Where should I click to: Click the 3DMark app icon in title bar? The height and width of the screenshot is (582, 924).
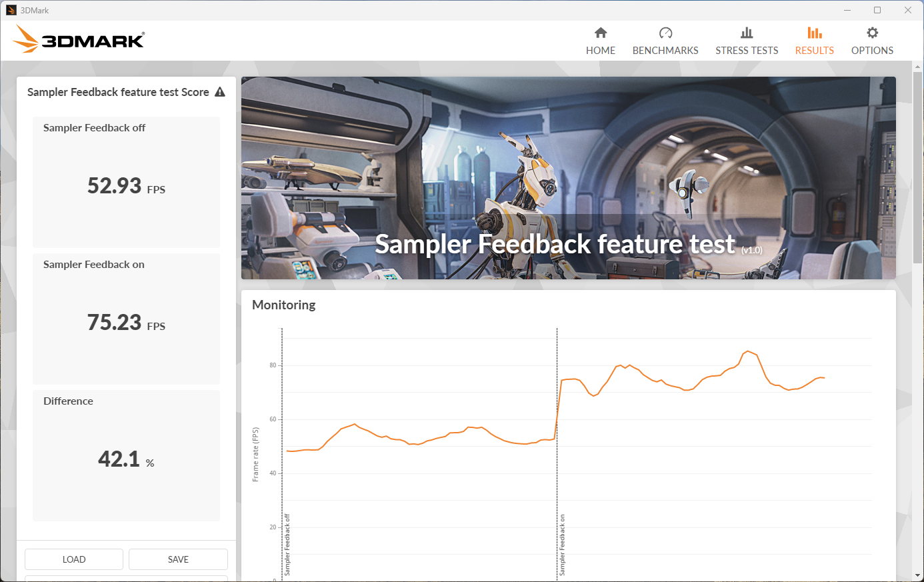pos(11,10)
